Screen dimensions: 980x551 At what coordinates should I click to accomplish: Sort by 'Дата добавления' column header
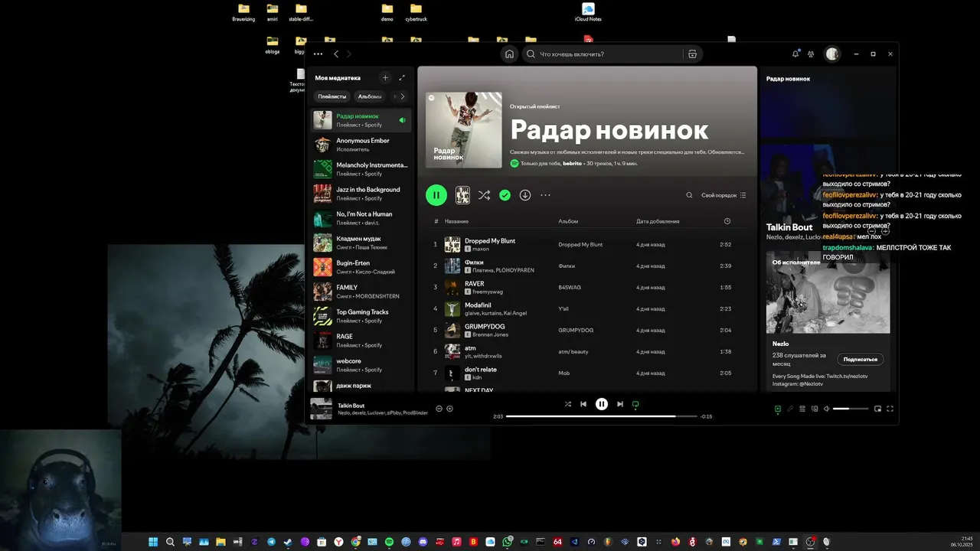point(658,221)
